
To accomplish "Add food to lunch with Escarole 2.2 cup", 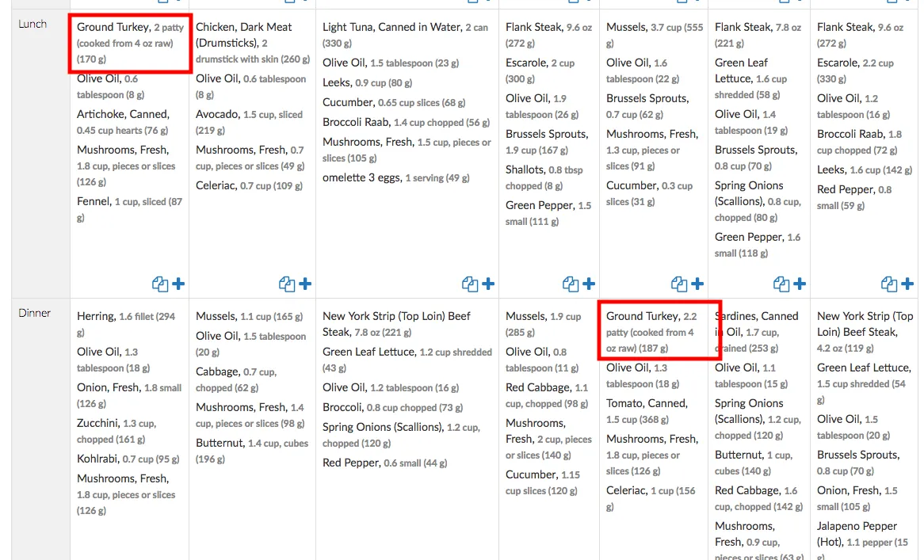I will point(907,284).
